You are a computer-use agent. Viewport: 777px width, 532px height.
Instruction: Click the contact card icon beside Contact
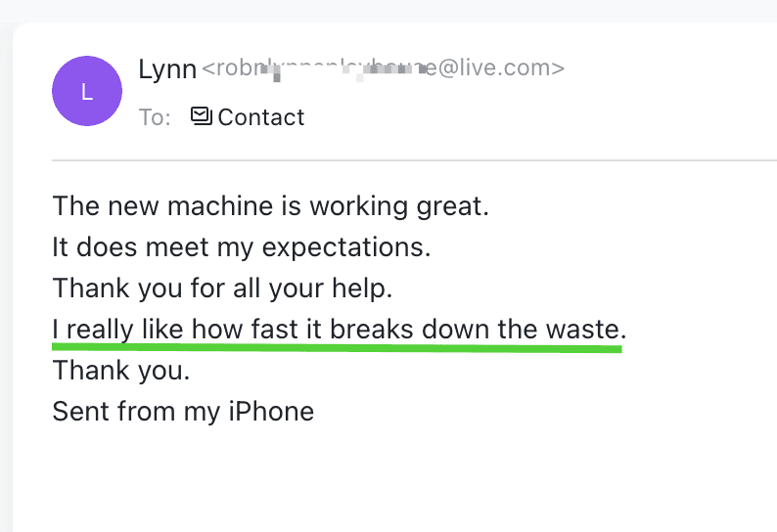(202, 117)
